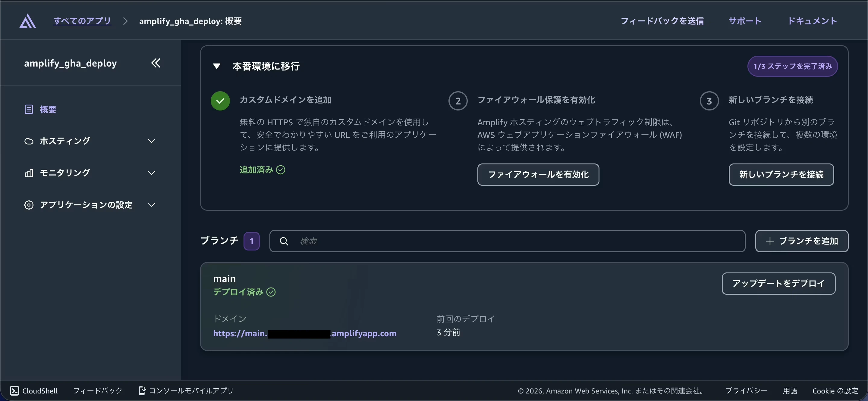Expand the アプリケーションの設定 chevron
Viewport: 868px width, 401px height.
(152, 205)
